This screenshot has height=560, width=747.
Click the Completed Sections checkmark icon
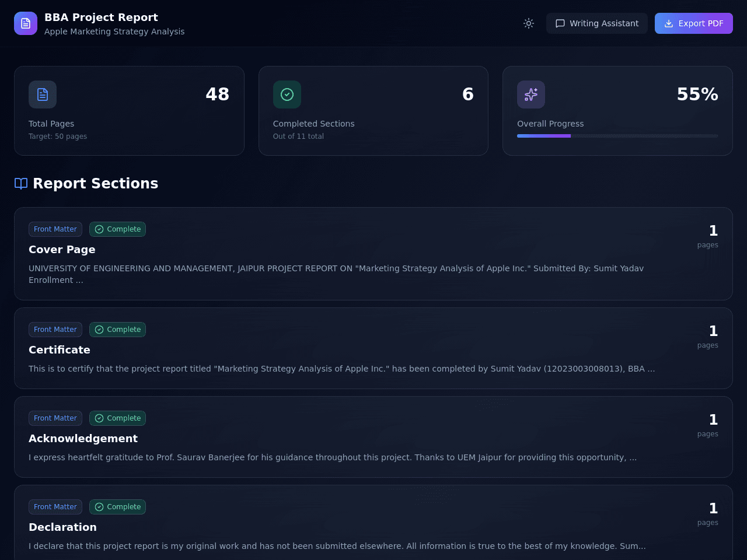pos(287,94)
